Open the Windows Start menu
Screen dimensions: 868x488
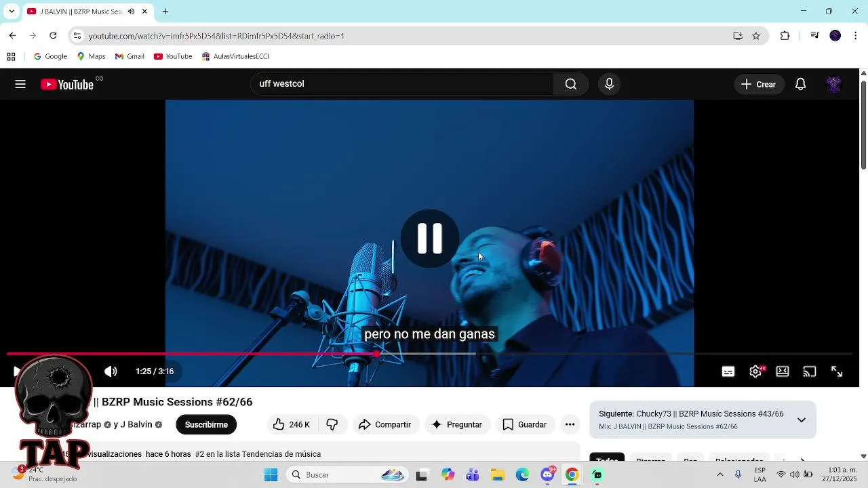(x=271, y=475)
